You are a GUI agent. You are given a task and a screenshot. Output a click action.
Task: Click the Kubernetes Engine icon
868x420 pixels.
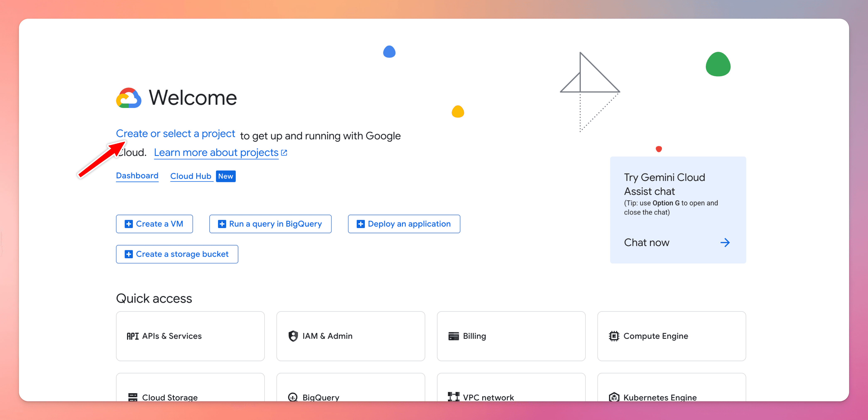(x=614, y=397)
